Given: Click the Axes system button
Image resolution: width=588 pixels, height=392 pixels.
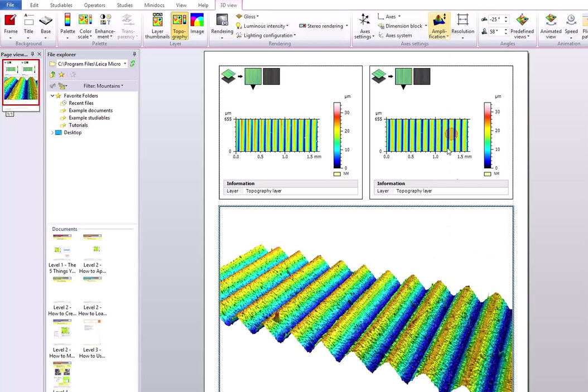Looking at the screenshot, I should coord(395,35).
